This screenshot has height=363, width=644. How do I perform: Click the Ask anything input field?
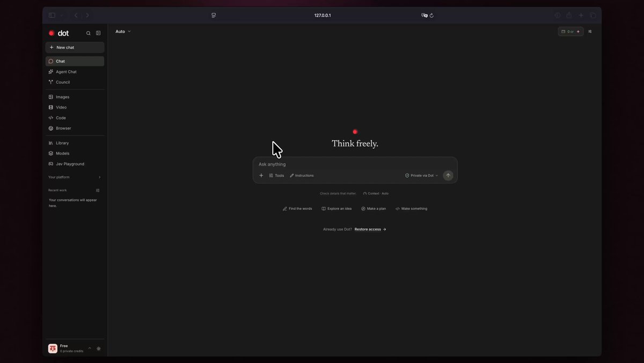tap(355, 164)
